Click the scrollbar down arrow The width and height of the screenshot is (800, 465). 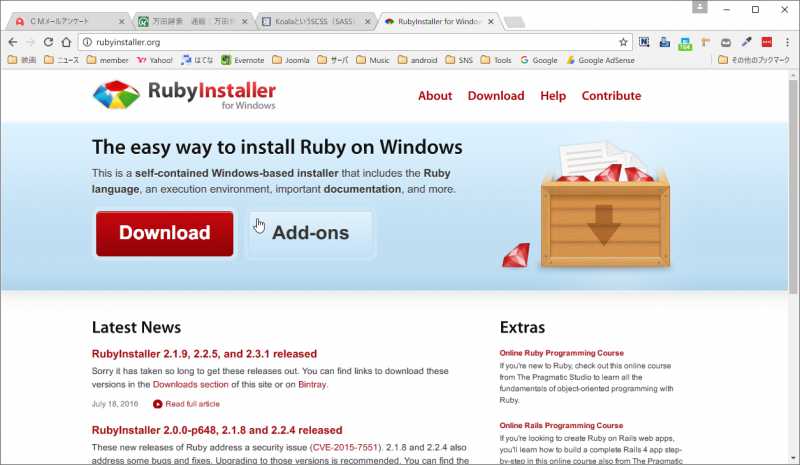(793, 459)
